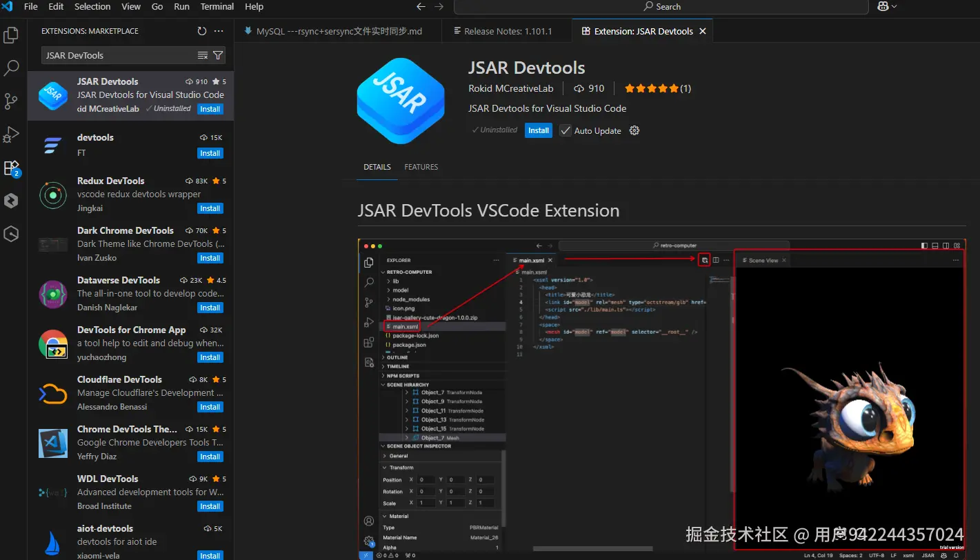Screen dimensions: 980x560
Task: Click the WDL DevTools extension icon
Action: [52, 492]
